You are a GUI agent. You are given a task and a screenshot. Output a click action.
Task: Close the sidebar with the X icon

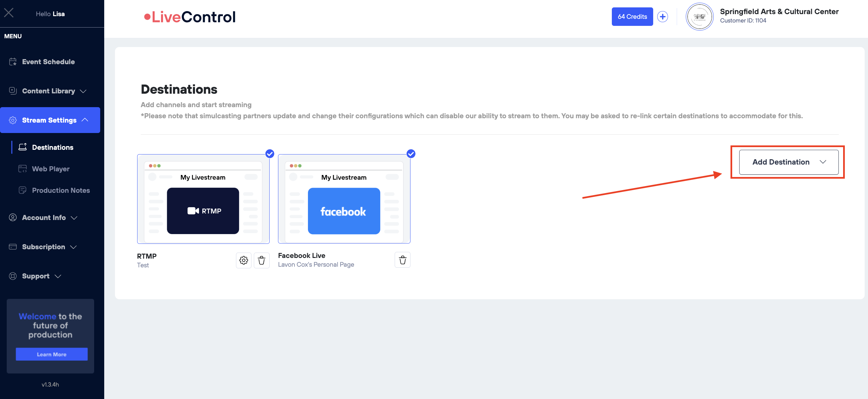pos(9,13)
